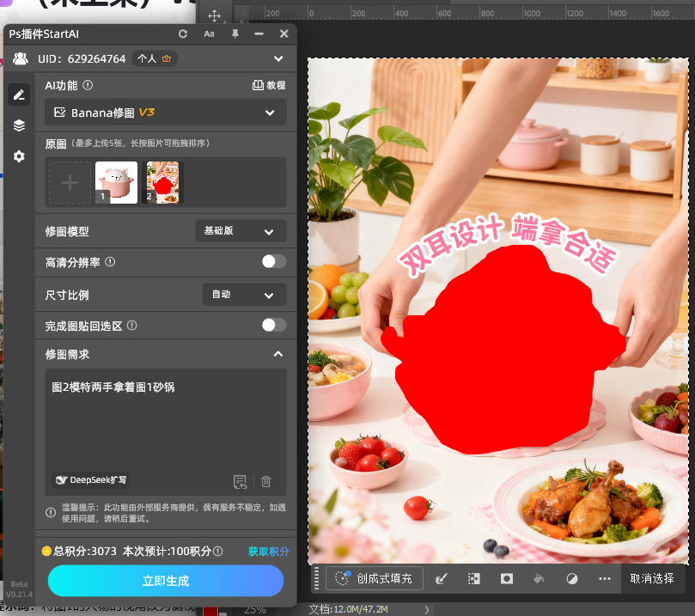Delete the prompt text using the trash icon
Image resolution: width=695 pixels, height=616 pixels.
point(266,481)
